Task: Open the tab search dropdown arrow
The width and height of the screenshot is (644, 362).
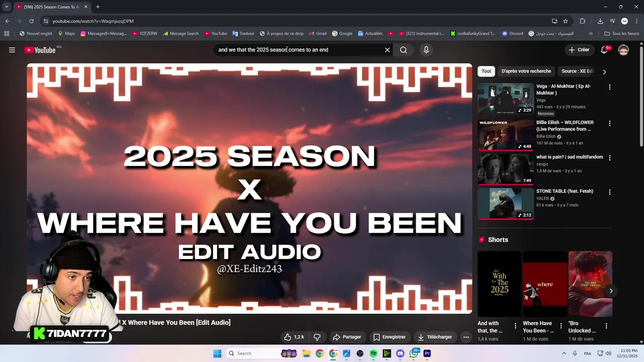Action: point(7,7)
